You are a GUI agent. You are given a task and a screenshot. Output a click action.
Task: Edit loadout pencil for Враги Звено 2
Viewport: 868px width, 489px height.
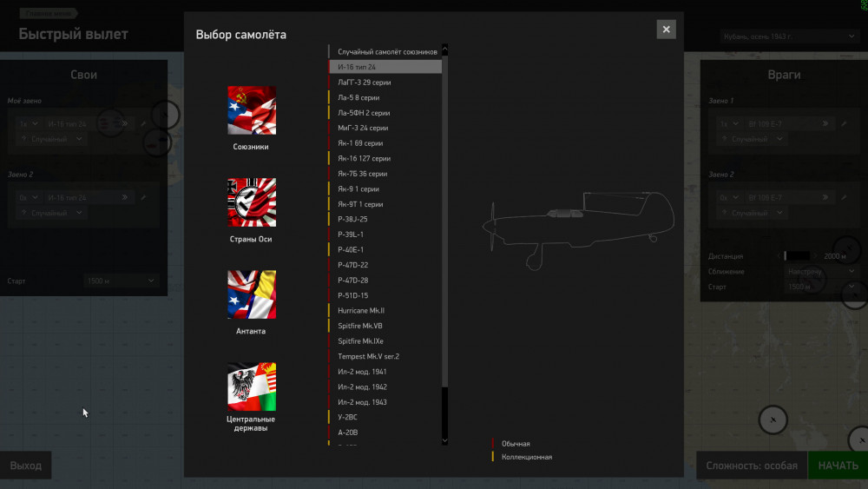(x=844, y=198)
